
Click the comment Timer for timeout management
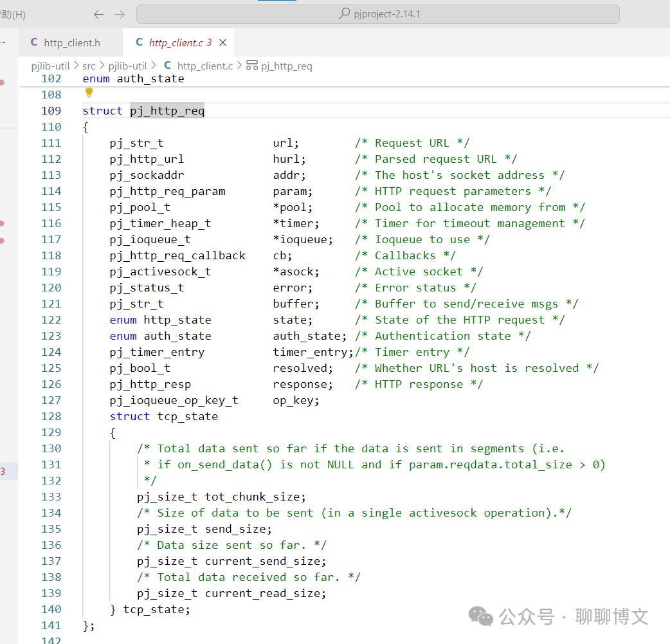pyautogui.click(x=469, y=224)
